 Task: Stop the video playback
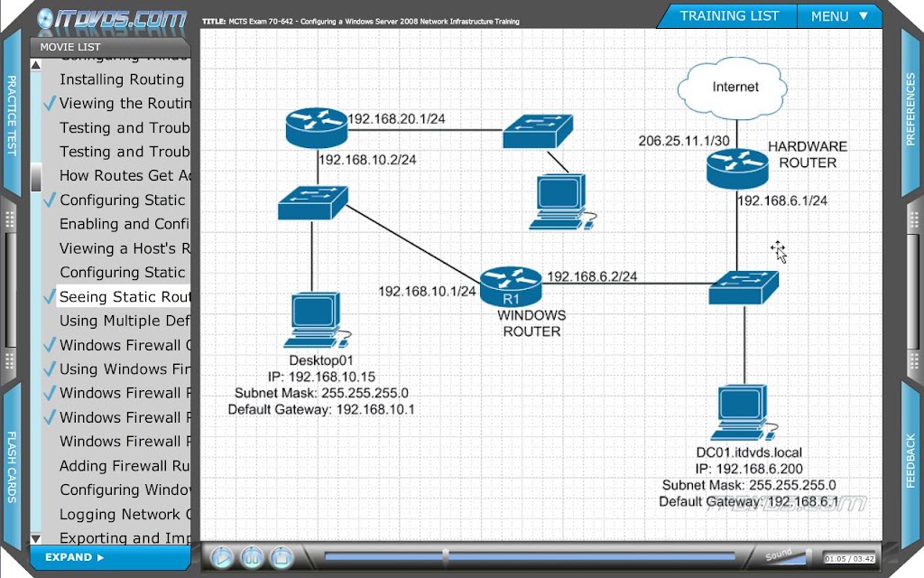[x=282, y=556]
